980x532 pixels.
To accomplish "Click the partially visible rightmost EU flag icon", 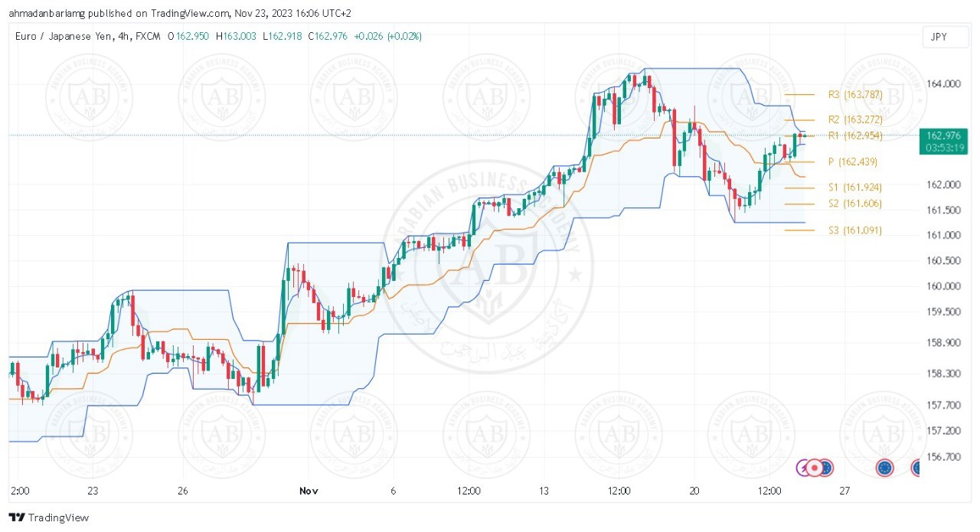I will [919, 467].
